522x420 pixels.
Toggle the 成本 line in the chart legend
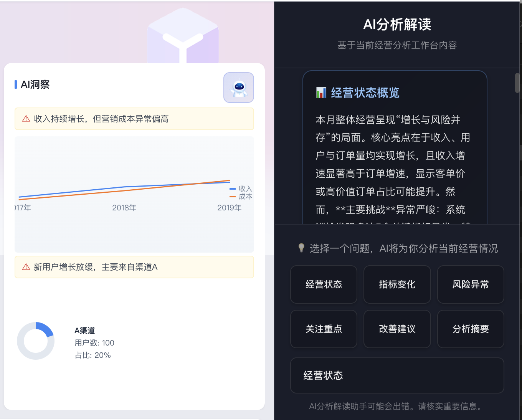coord(240,196)
